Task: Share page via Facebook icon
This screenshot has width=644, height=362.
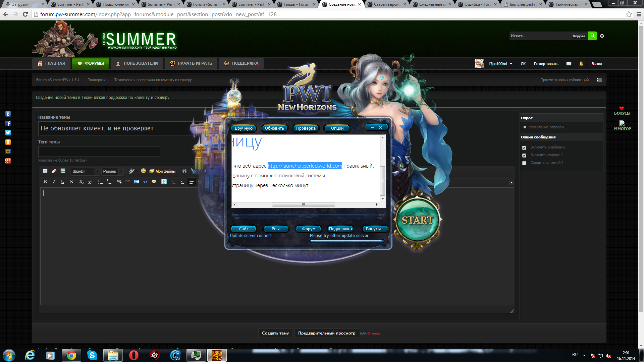Action: (8, 123)
